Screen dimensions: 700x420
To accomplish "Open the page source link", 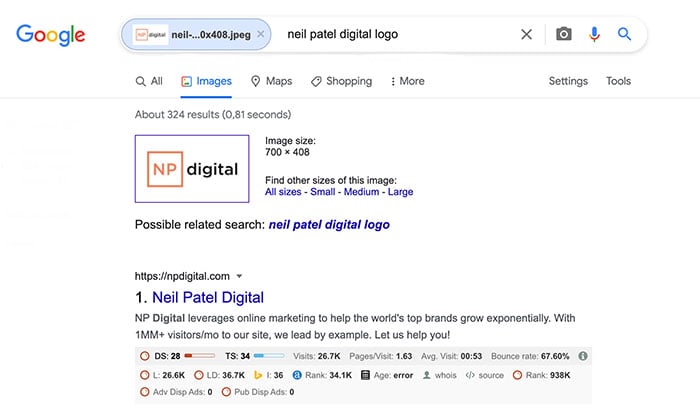I will coord(491,375).
